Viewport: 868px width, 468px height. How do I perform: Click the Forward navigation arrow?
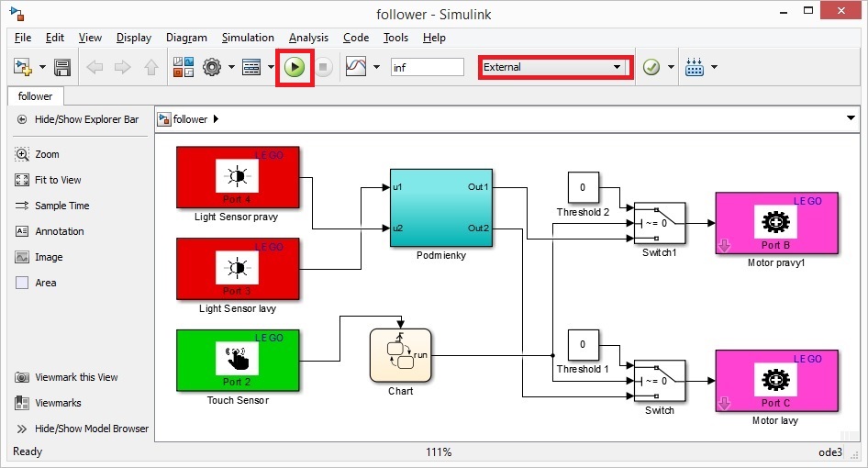pyautogui.click(x=122, y=67)
